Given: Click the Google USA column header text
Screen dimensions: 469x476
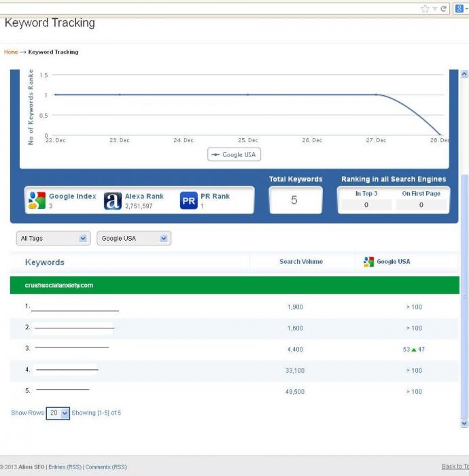Looking at the screenshot, I should (x=393, y=261).
